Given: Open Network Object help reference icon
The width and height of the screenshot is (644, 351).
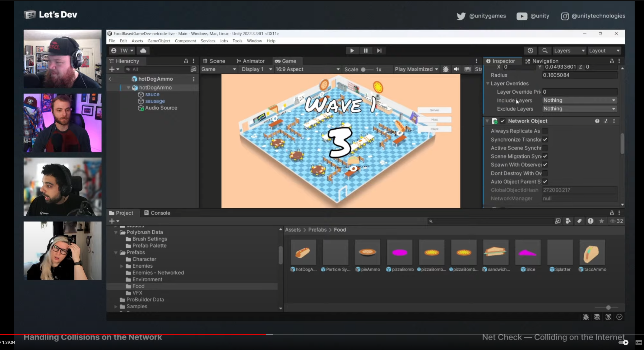Looking at the screenshot, I should click(597, 121).
